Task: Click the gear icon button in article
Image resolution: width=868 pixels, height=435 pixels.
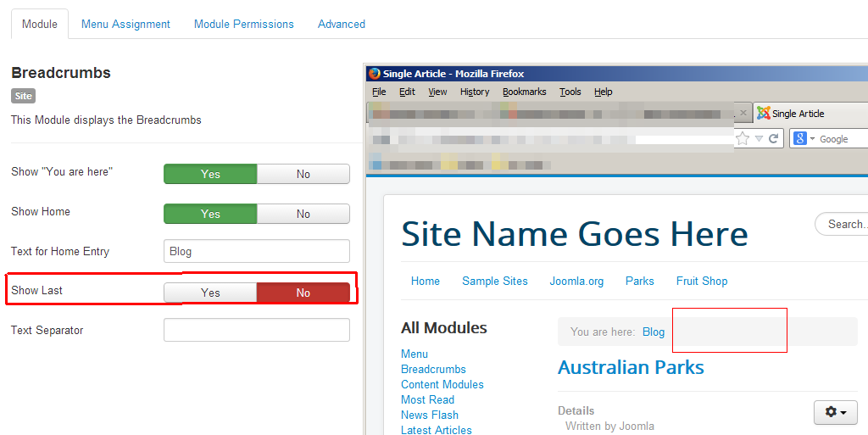Action: click(835, 412)
